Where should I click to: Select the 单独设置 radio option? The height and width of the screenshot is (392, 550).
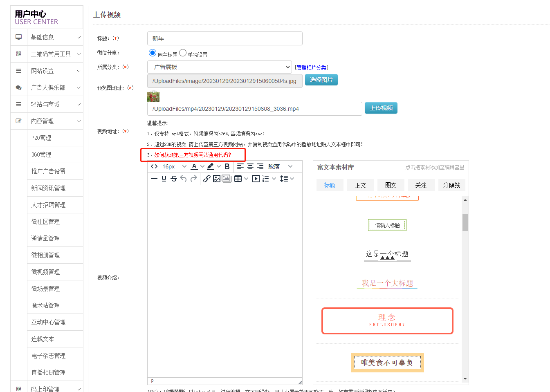coord(183,53)
